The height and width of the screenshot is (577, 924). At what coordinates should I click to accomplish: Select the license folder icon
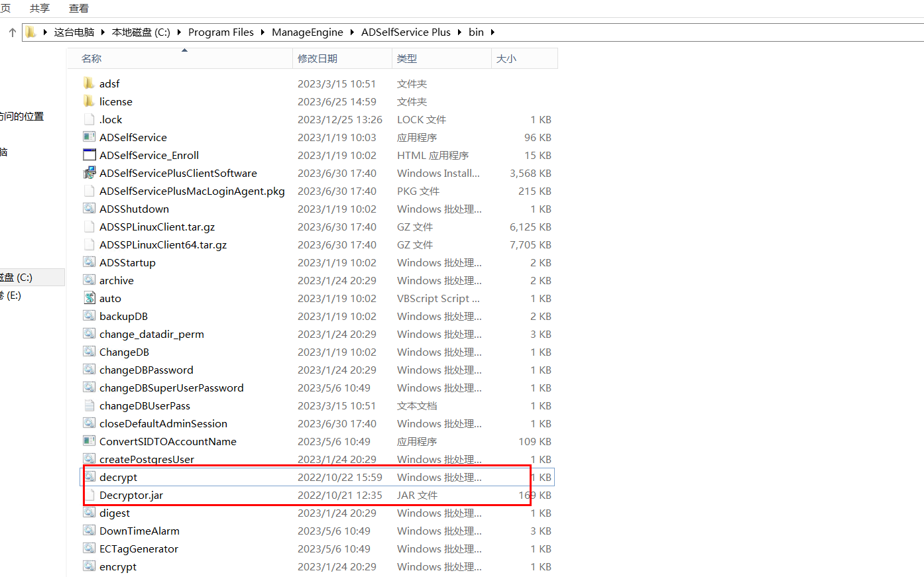[89, 101]
